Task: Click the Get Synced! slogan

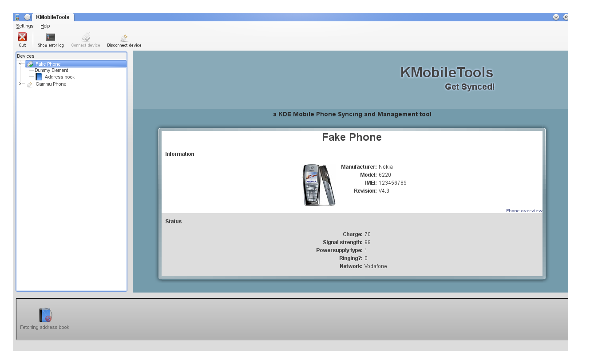Action: pyautogui.click(x=470, y=87)
